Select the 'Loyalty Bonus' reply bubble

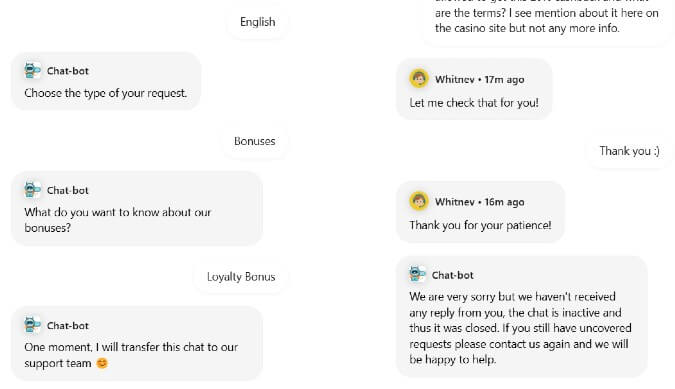[241, 277]
